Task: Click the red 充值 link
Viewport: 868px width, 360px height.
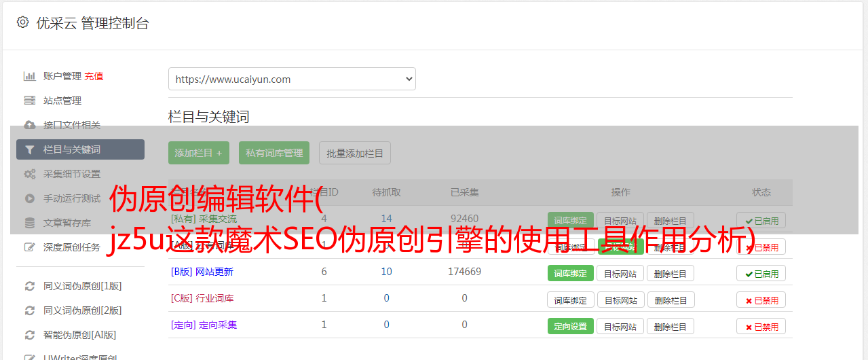Action: pos(94,76)
